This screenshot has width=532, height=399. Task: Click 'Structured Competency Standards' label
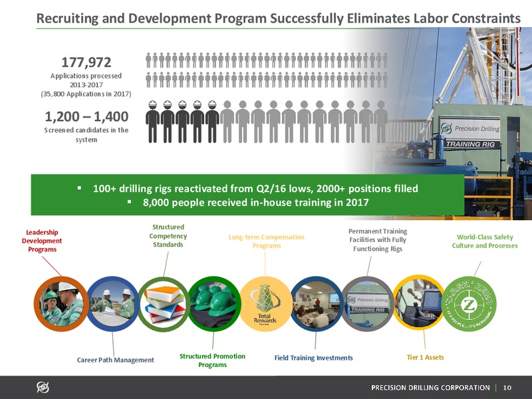pyautogui.click(x=168, y=235)
